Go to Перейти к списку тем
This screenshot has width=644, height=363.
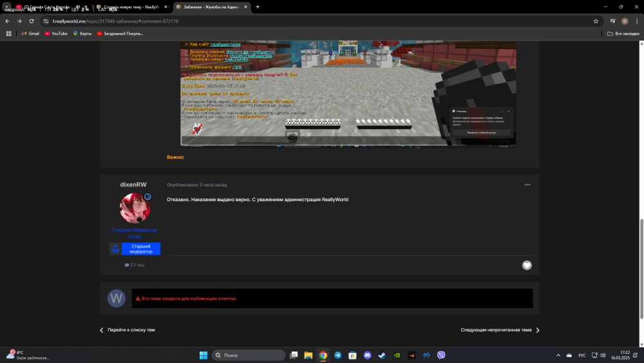[128, 330]
